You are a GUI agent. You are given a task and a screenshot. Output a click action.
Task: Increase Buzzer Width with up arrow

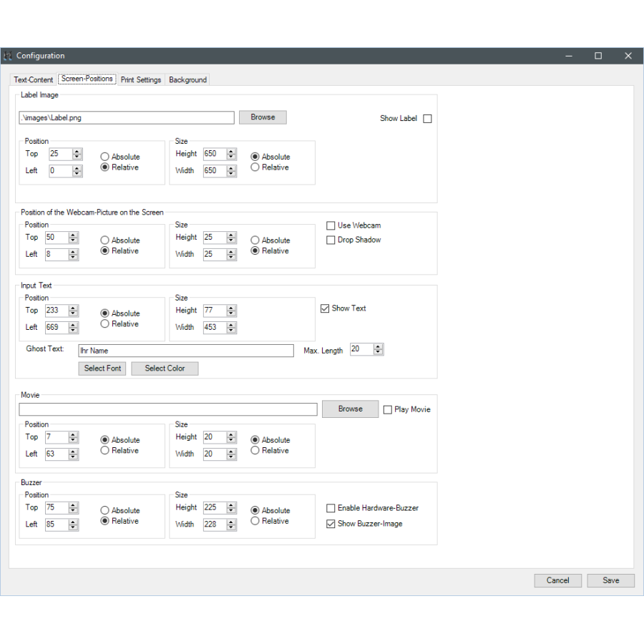click(231, 522)
